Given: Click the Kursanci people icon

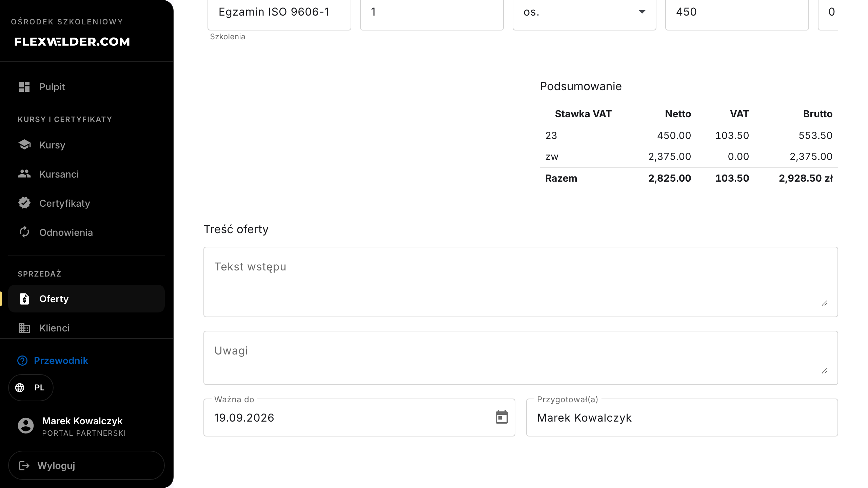Looking at the screenshot, I should coord(24,174).
